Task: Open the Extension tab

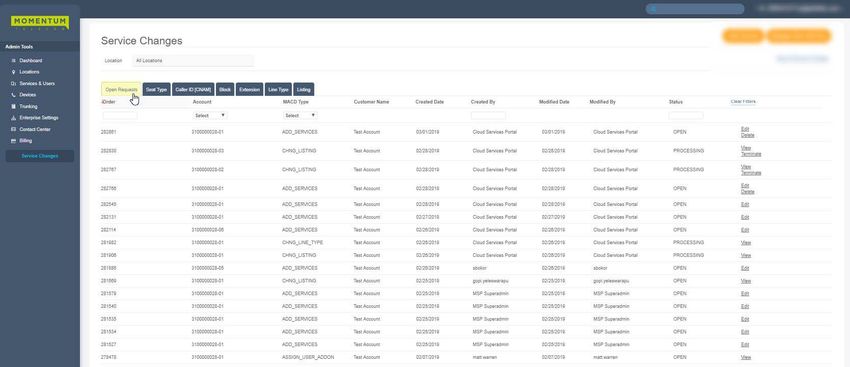Action: click(x=249, y=89)
